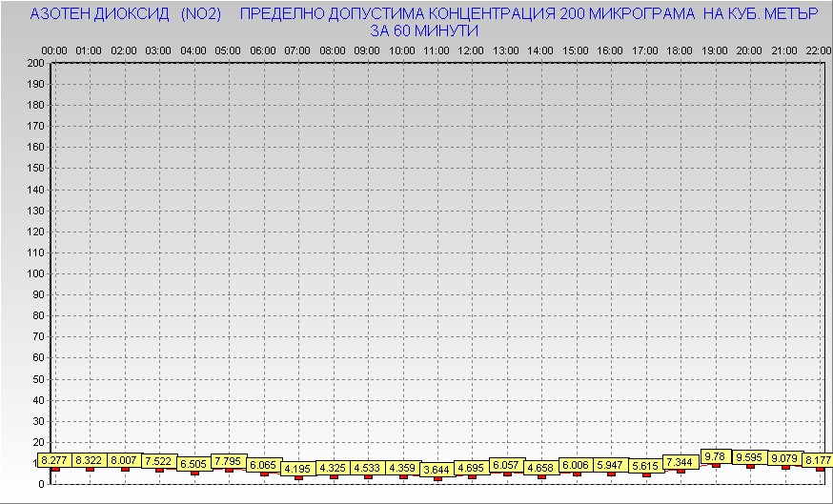
Task: Click the 12:00 time axis label
Action: pyautogui.click(x=471, y=50)
